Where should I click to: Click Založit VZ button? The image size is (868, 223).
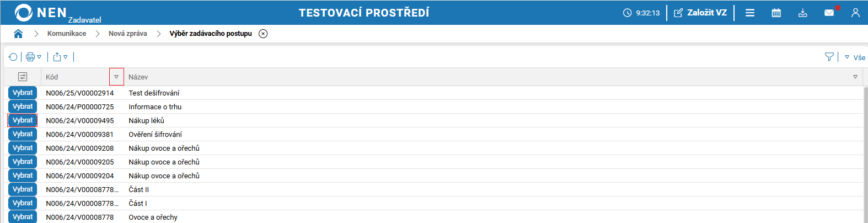point(700,13)
